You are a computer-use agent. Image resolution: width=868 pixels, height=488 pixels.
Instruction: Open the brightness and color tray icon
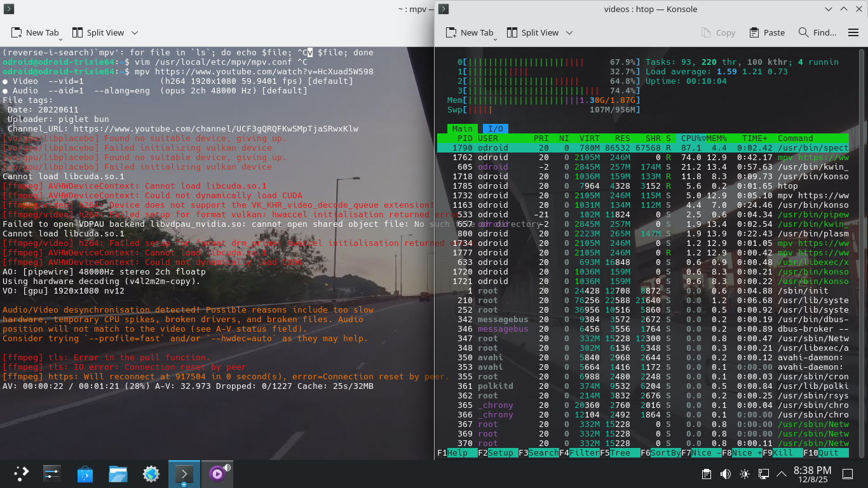[x=745, y=474]
